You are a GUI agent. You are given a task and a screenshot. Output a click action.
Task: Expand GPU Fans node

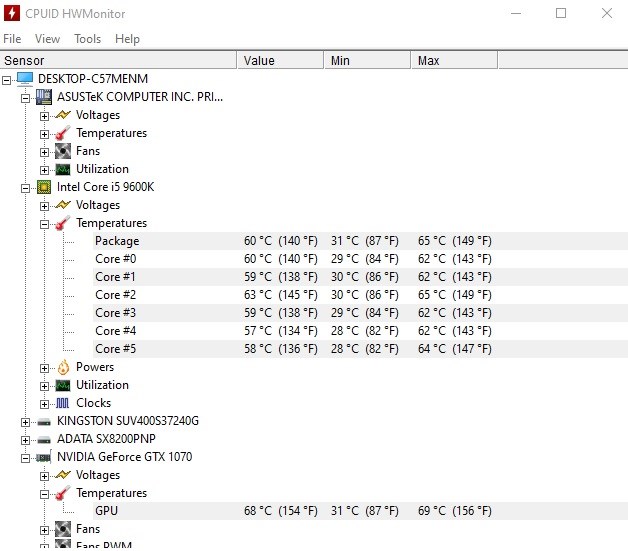point(44,531)
